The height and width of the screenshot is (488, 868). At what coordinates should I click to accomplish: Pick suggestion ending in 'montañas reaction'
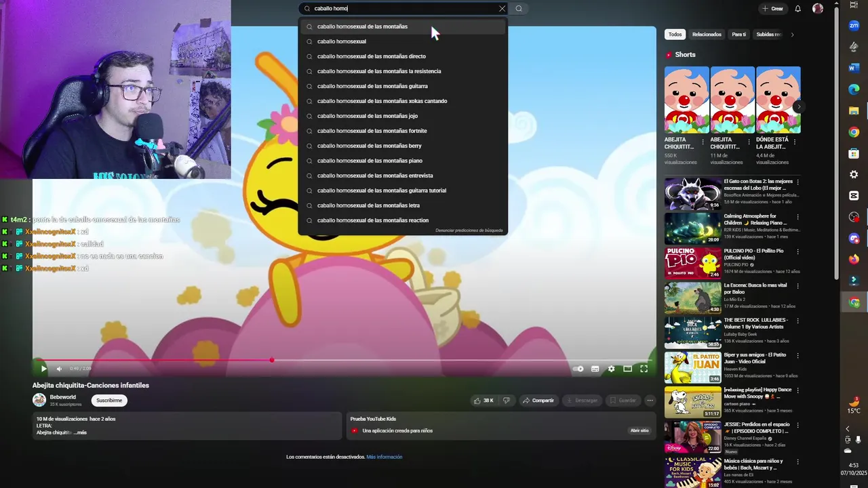[x=403, y=220]
